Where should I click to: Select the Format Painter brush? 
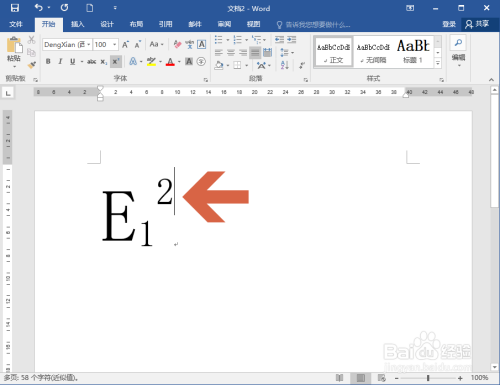point(31,65)
